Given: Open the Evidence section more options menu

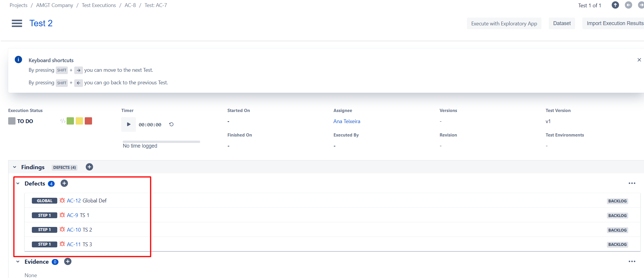Looking at the screenshot, I should point(632,262).
